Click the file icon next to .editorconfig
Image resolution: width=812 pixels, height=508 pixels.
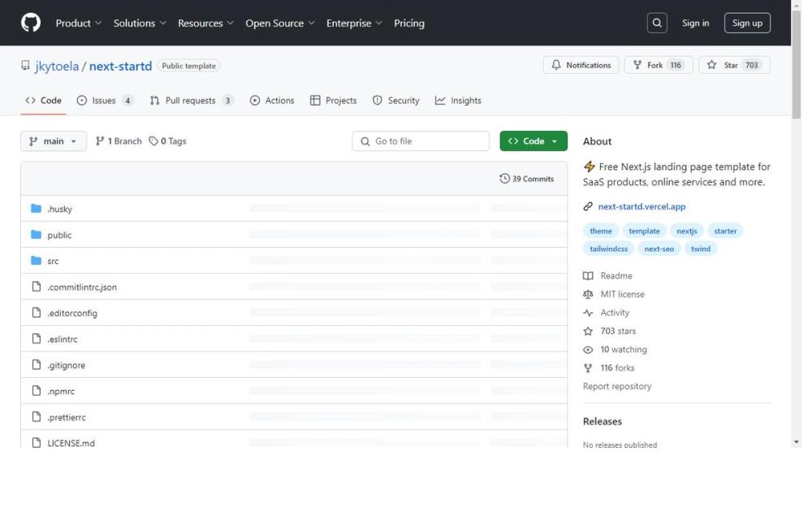coord(37,312)
